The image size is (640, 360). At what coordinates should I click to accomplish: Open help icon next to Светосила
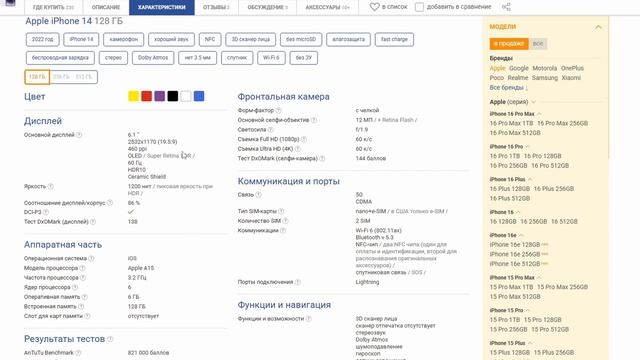coord(271,130)
